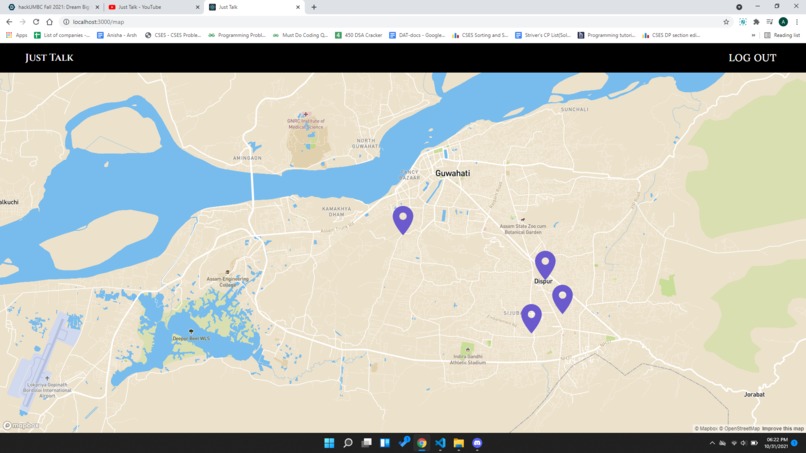The width and height of the screenshot is (806, 453).
Task: Open network and volume quick settings
Action: (744, 443)
